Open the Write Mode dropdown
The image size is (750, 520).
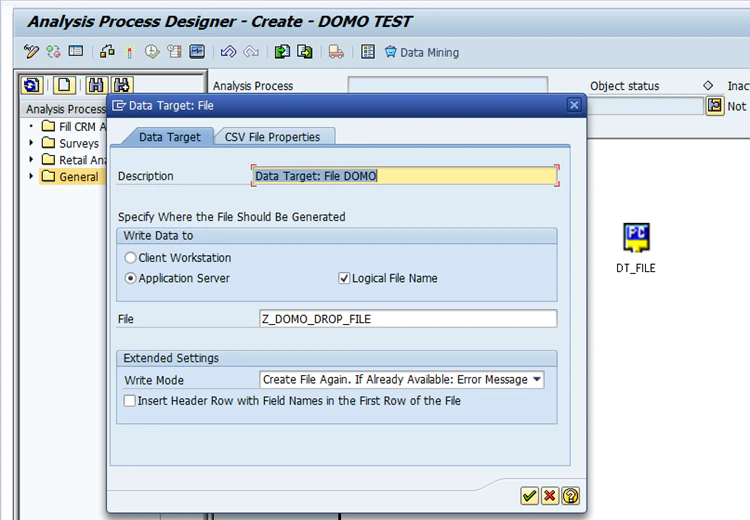pos(537,380)
